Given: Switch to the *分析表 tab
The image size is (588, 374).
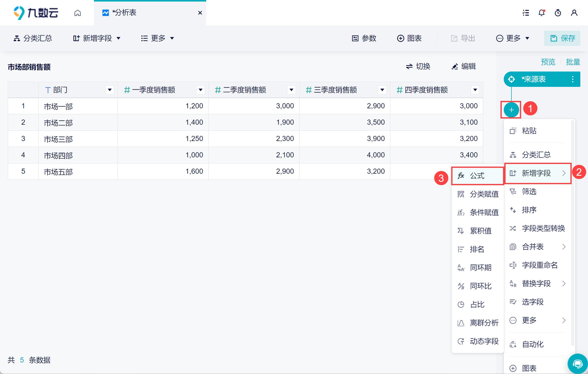Looking at the screenshot, I should 150,13.
